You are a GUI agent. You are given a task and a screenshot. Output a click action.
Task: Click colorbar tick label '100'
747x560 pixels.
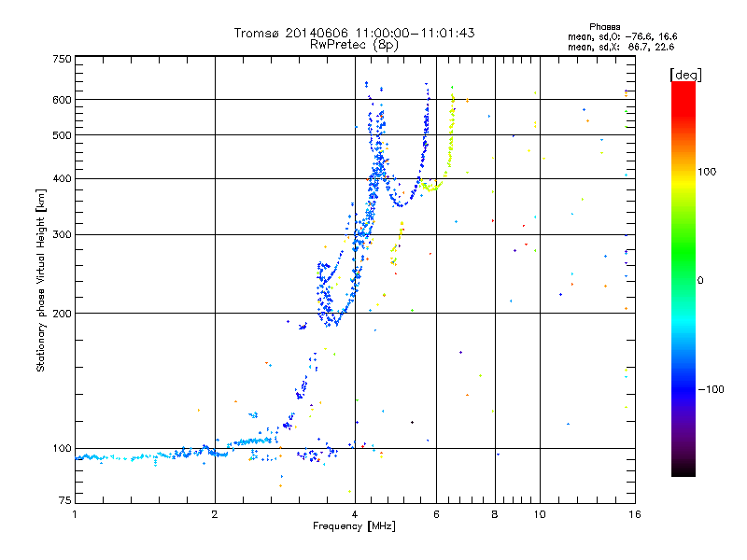pyautogui.click(x=707, y=172)
